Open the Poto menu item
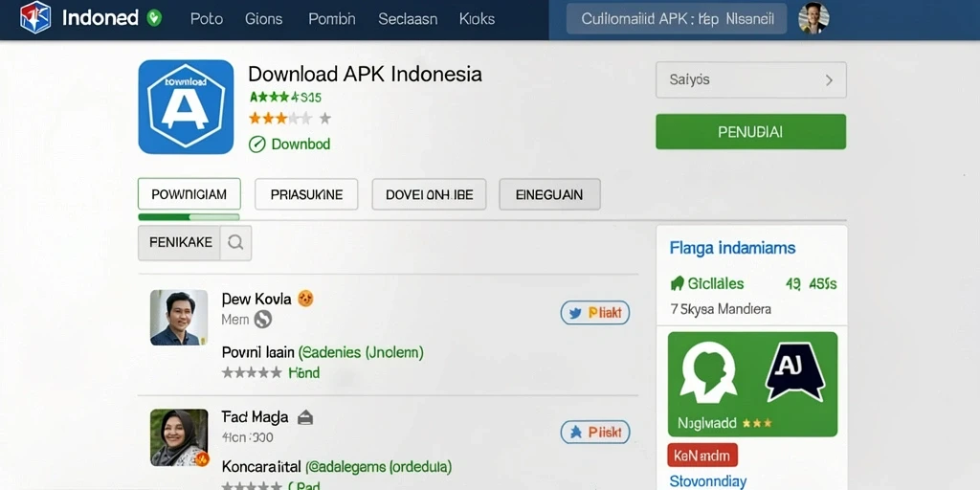980x490 pixels. tap(207, 19)
